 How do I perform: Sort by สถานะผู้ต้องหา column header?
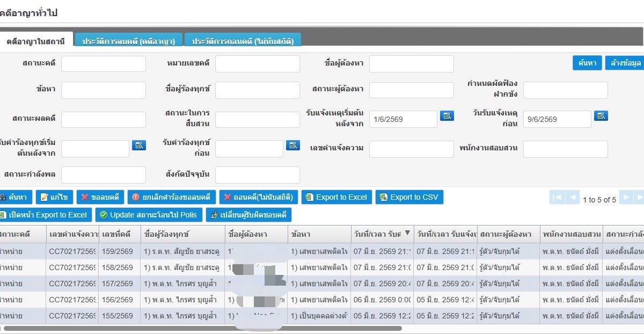click(508, 234)
